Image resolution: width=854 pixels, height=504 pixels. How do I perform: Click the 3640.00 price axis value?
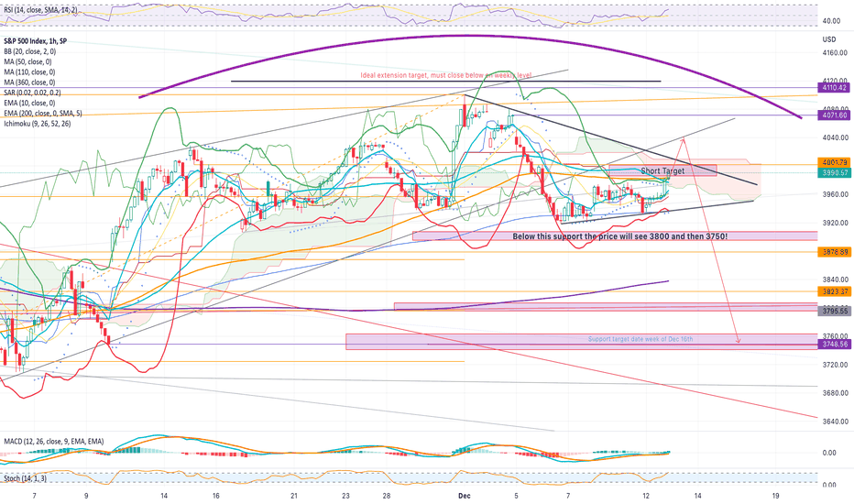point(835,422)
